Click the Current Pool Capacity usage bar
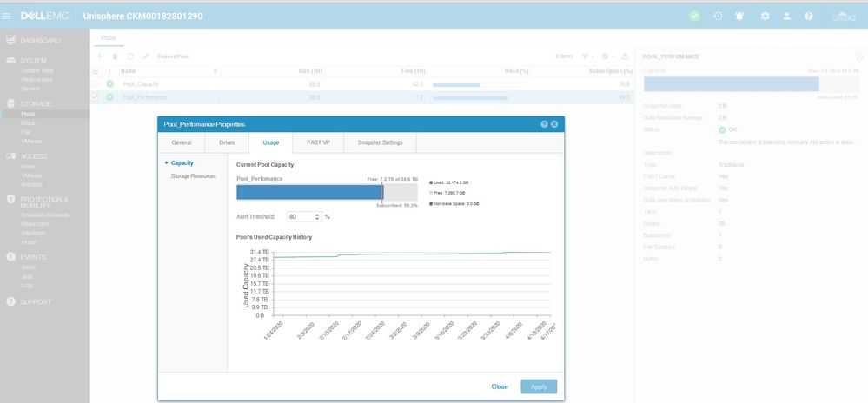The image size is (868, 403). coord(327,192)
